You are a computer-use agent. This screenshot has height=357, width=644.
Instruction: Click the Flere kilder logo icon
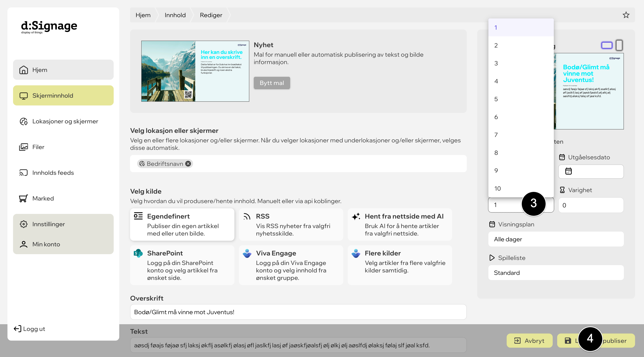click(x=356, y=253)
